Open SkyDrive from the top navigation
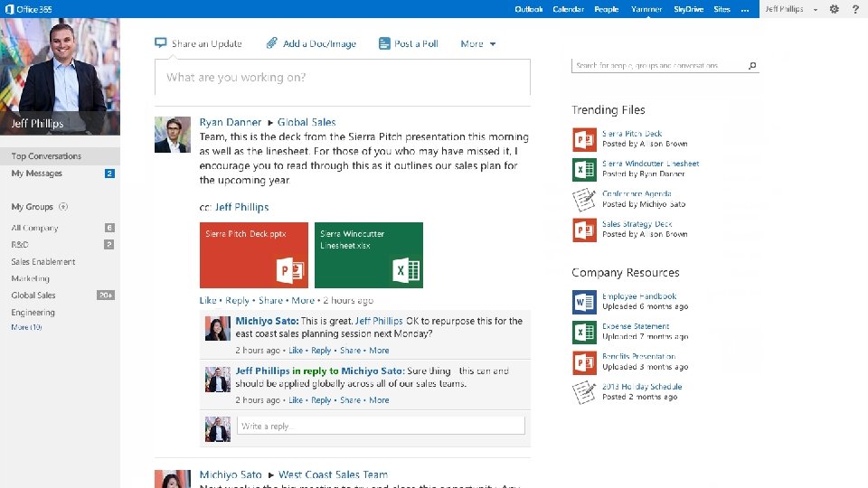868x488 pixels. point(689,9)
